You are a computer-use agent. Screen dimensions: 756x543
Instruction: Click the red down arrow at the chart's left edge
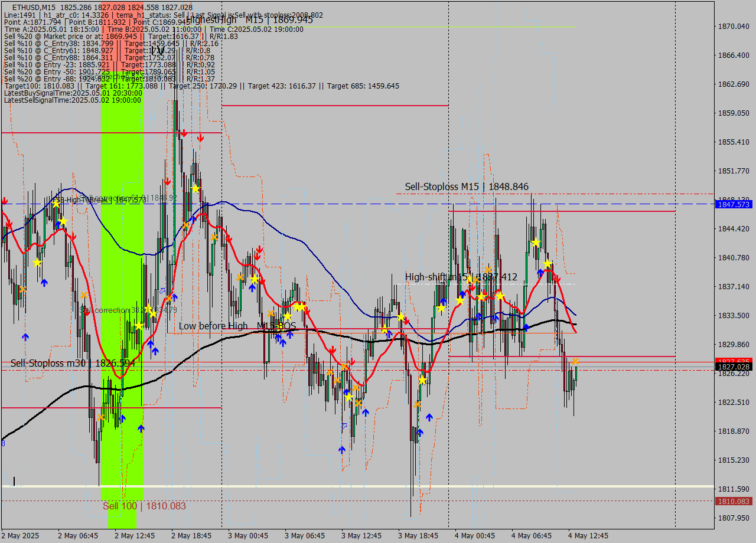tap(5, 201)
